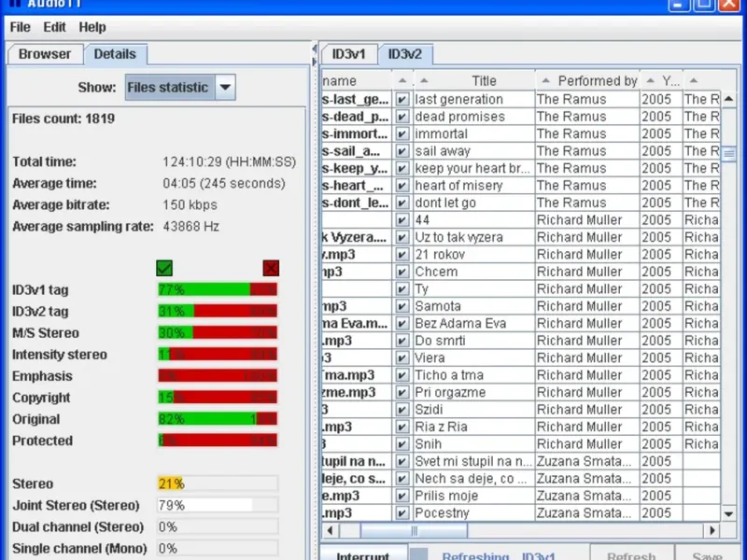
Task: Select the Details tab
Action: point(115,54)
